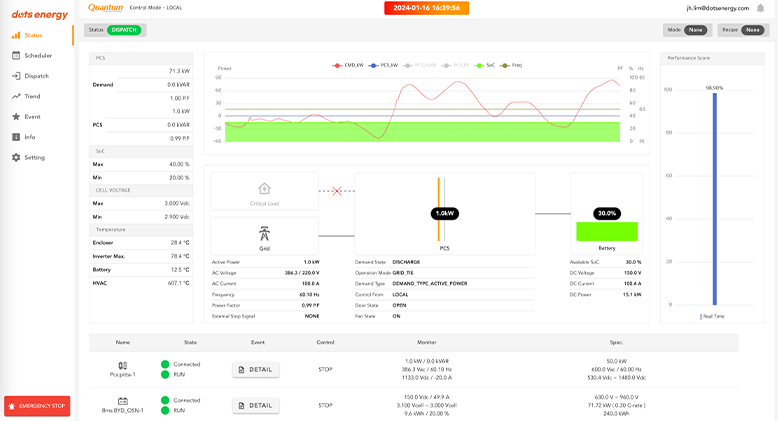Click the green battery SoC level bar

point(606,231)
